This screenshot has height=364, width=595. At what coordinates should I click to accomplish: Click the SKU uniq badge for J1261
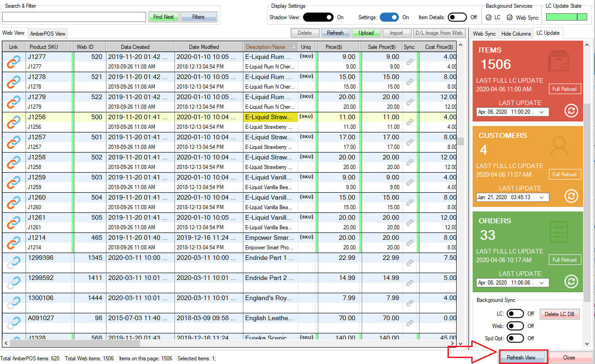[x=306, y=217]
